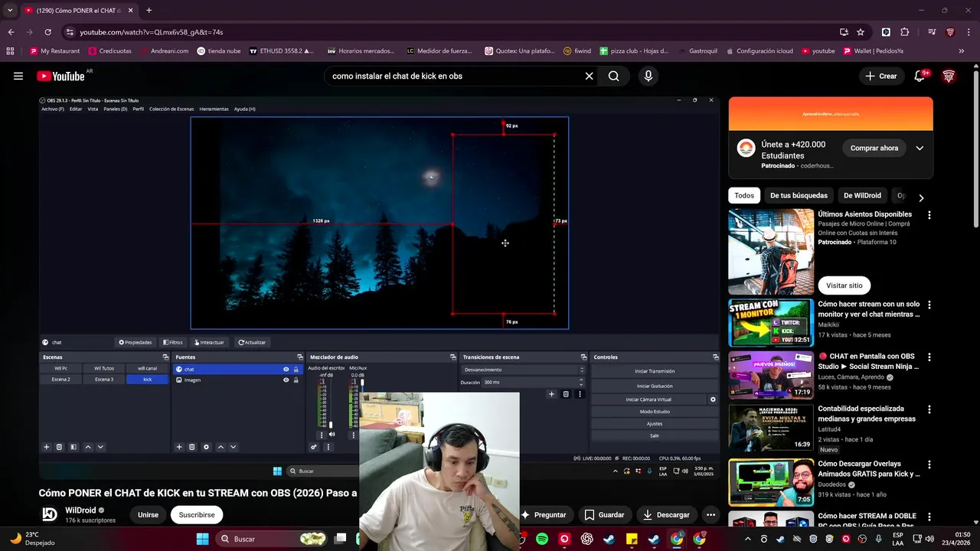Viewport: 980px width, 551px height.
Task: Click Propiedades in OBS source toolbar
Action: coord(135,342)
